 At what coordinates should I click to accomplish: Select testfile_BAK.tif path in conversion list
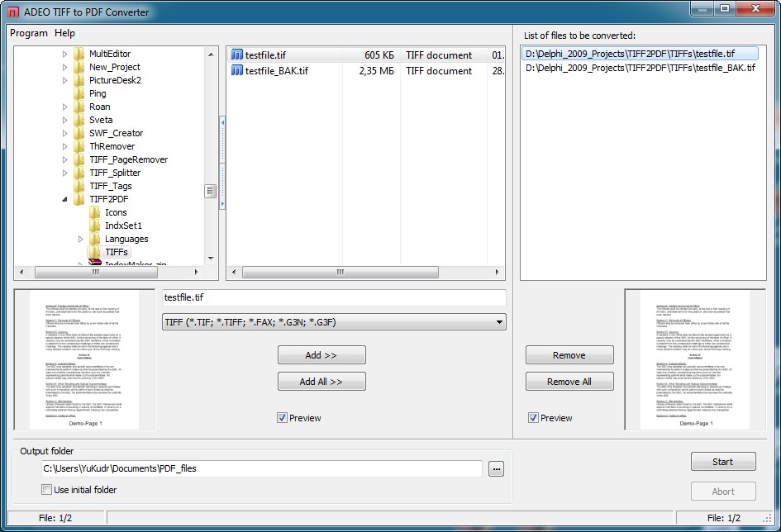point(640,68)
